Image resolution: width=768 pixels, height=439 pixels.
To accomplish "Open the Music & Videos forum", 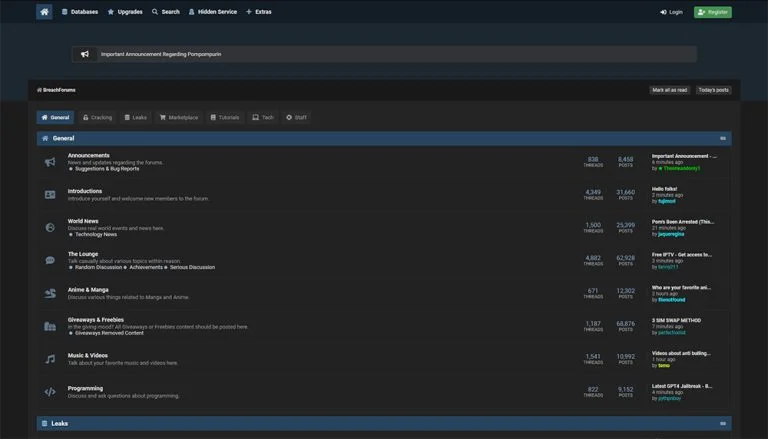I will coord(88,355).
